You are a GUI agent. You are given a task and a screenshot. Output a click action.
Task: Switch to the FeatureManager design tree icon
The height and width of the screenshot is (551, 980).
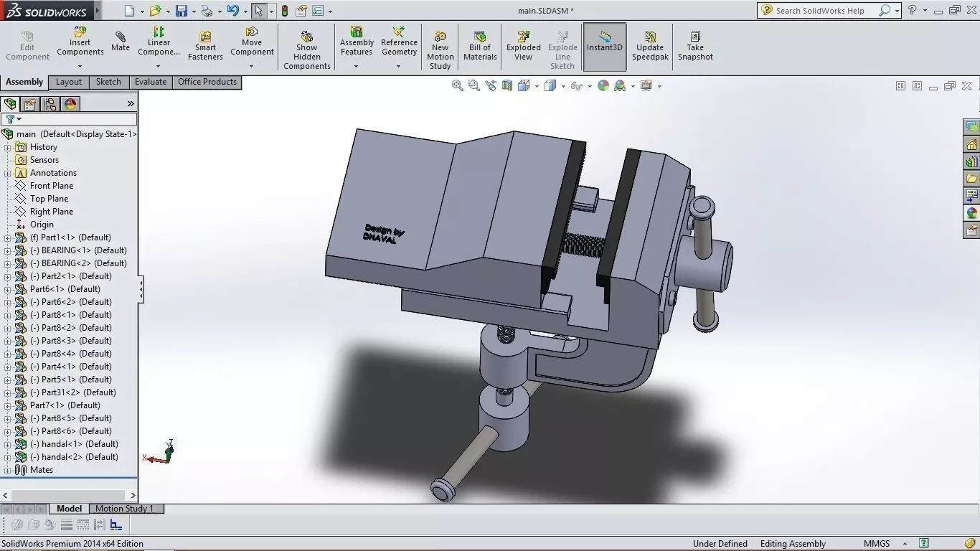point(10,104)
